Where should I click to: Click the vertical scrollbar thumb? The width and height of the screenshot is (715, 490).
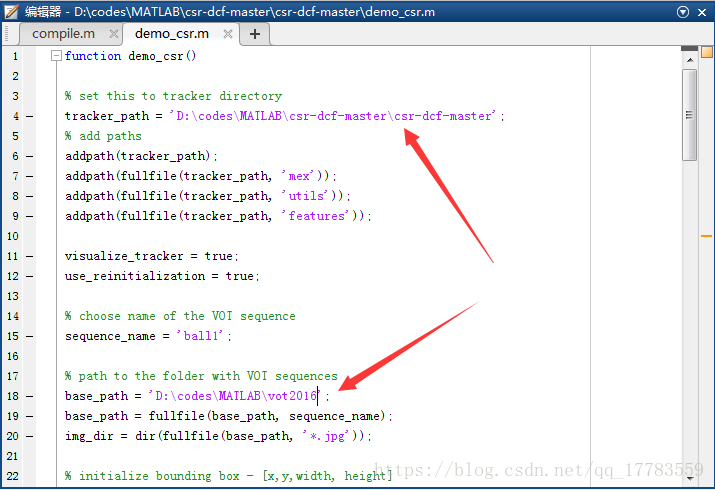click(689, 115)
